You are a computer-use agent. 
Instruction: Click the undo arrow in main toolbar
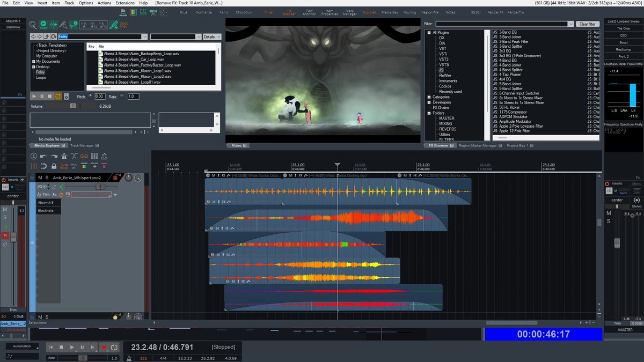pos(43,156)
